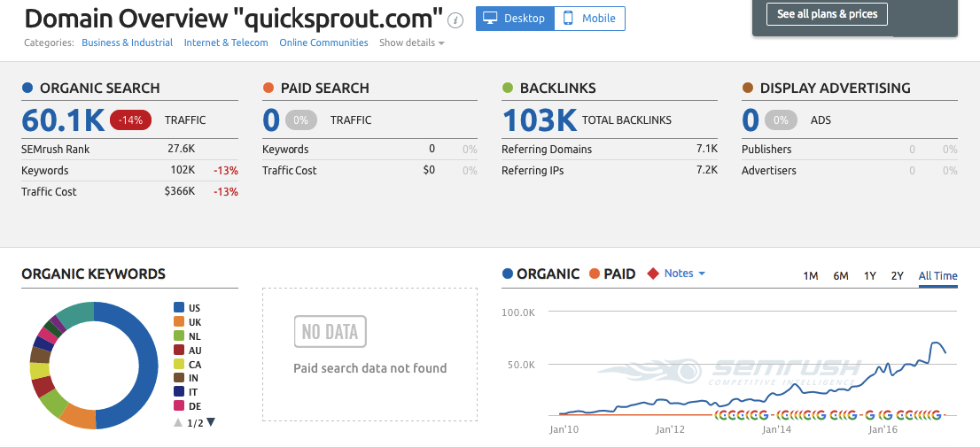Image resolution: width=980 pixels, height=447 pixels.
Task: Go to next legend page with down arrow
Action: pyautogui.click(x=211, y=422)
